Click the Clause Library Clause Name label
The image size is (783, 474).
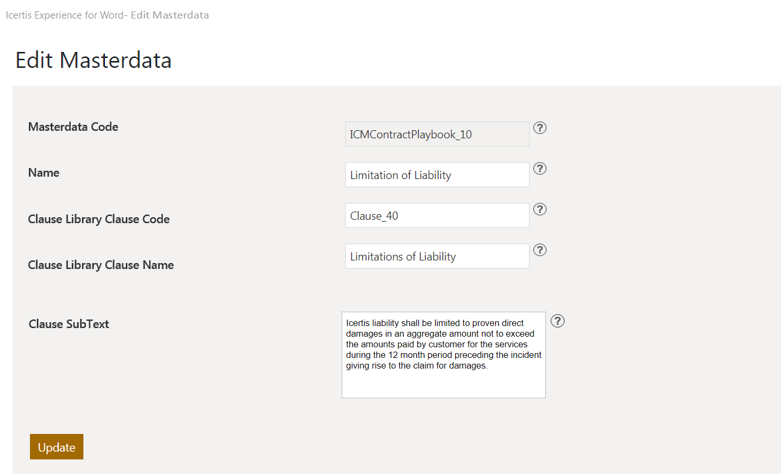click(101, 265)
